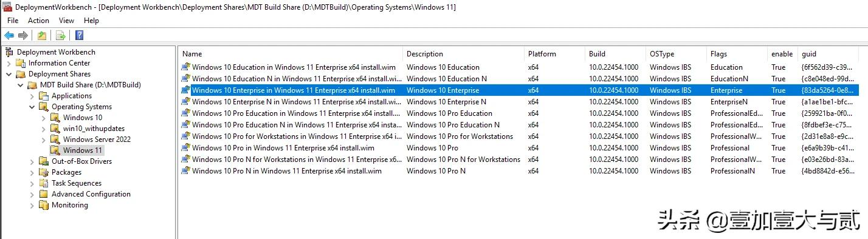The width and height of the screenshot is (868, 239).
Task: Click the 'Windows 10 Enterprise N' description cell
Action: tap(446, 102)
